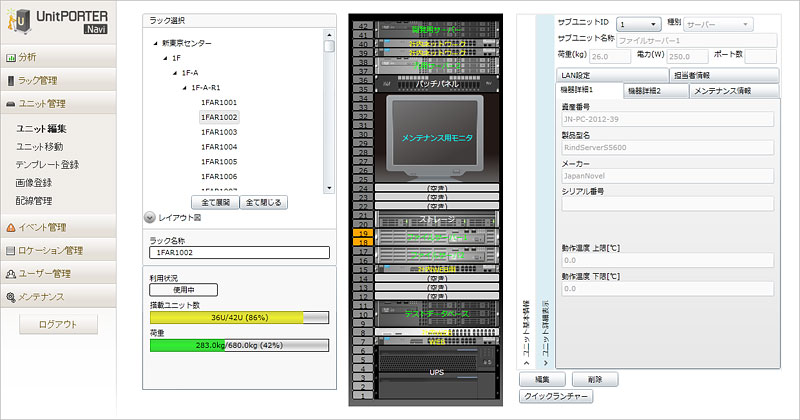The image size is (800, 420).
Task: Select rack 1FAR1002 in the tree
Action: [x=219, y=117]
